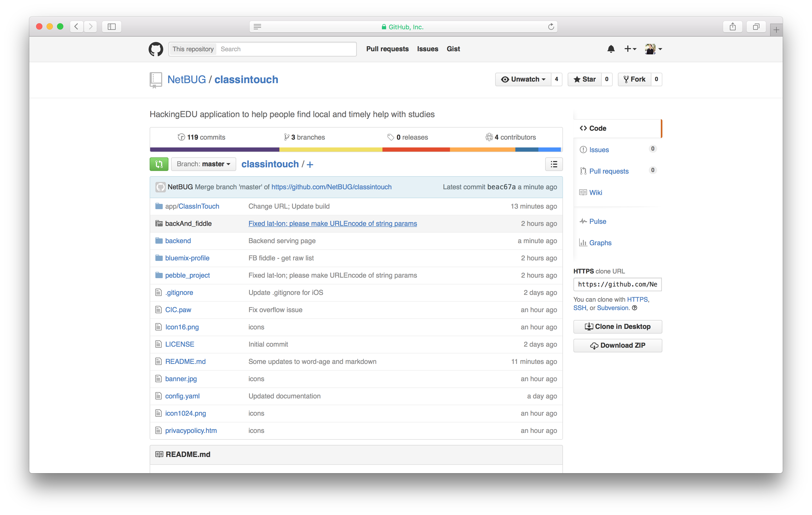Click the GitHub octocat logo
The height and width of the screenshot is (515, 812).
click(156, 49)
